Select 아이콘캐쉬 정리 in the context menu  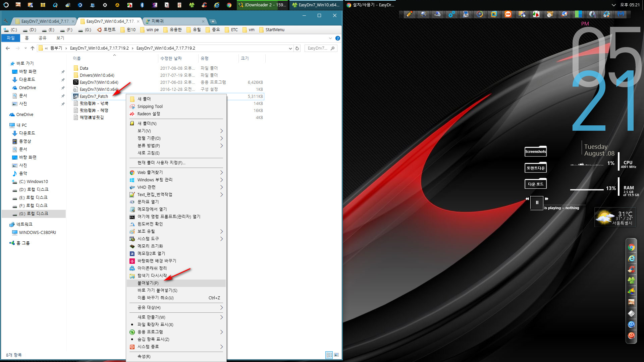click(x=176, y=268)
